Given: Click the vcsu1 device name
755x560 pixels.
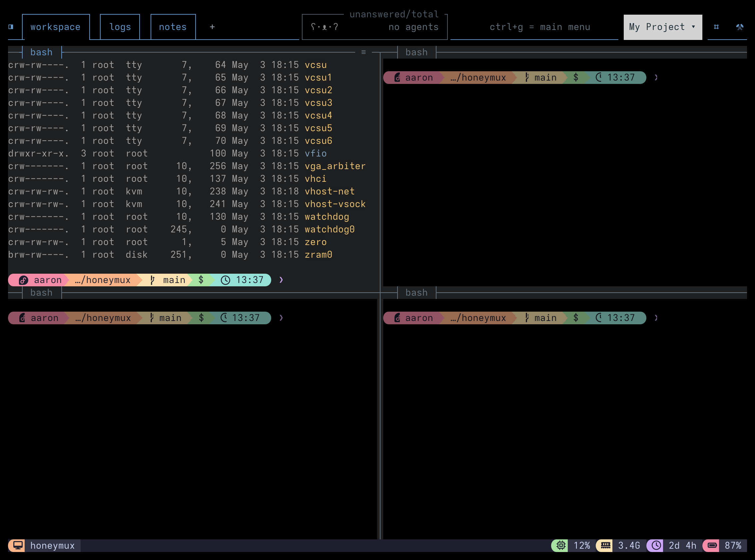Looking at the screenshot, I should pyautogui.click(x=319, y=78).
